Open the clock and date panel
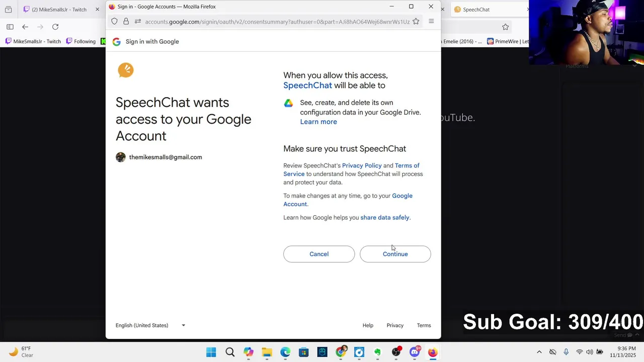This screenshot has width=644, height=362. [623, 352]
